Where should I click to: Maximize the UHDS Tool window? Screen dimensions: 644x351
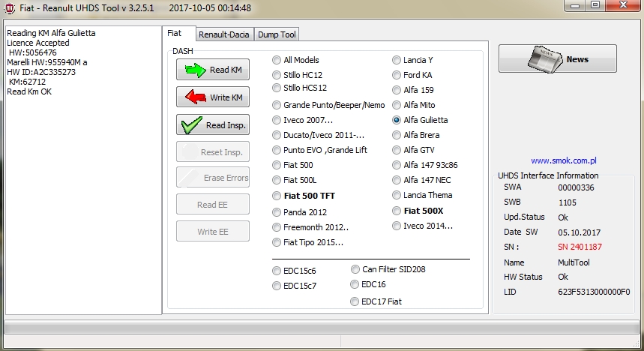coord(595,5)
